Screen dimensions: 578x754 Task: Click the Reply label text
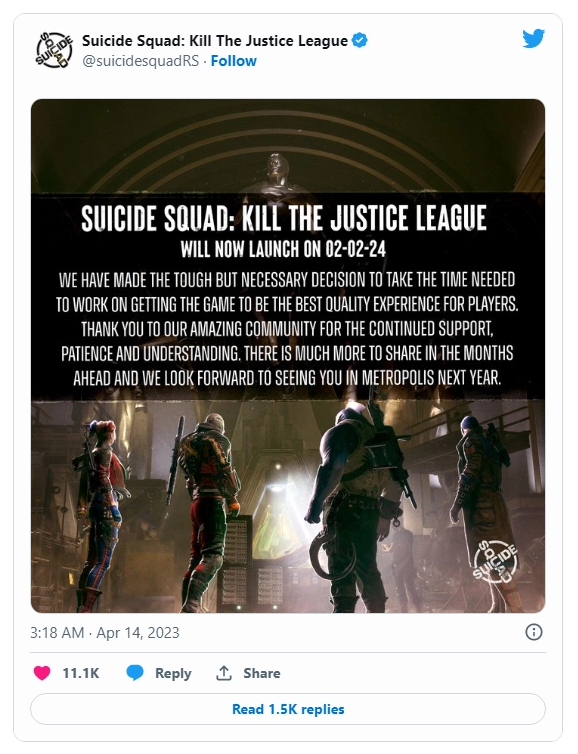(173, 673)
